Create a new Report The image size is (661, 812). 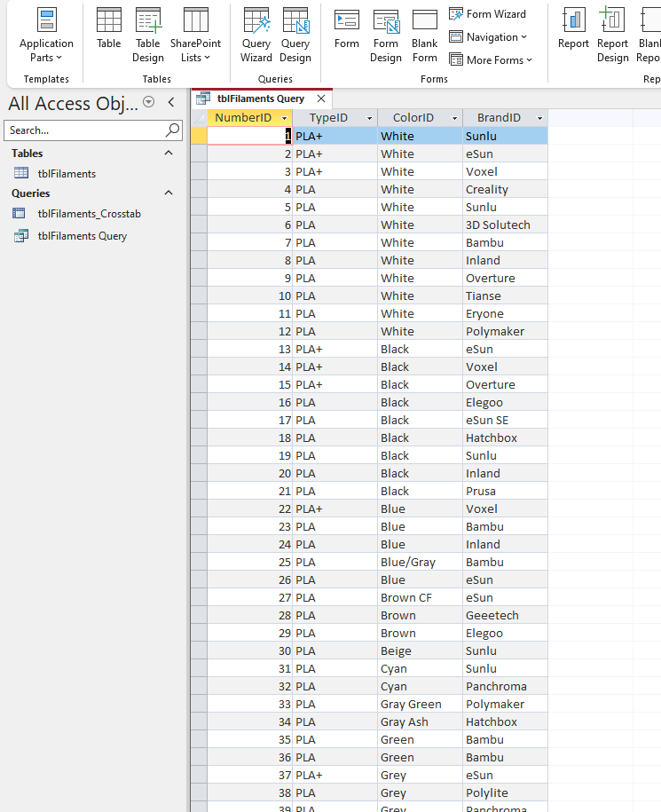click(x=573, y=29)
